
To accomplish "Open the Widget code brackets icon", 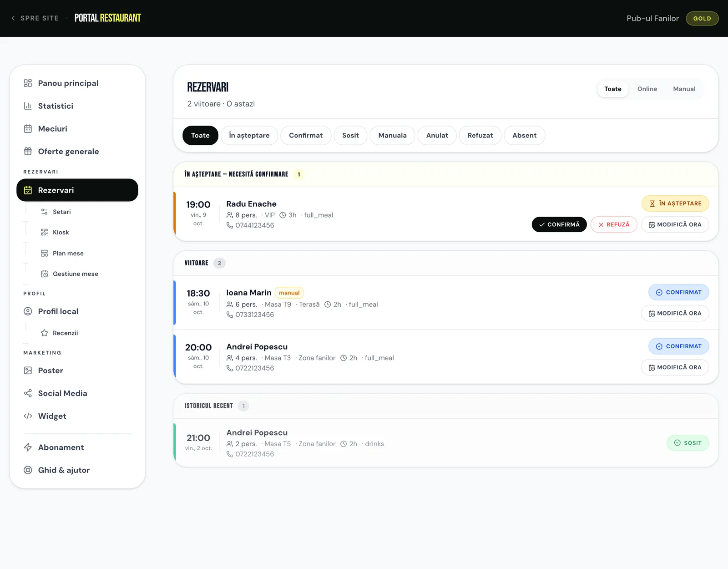I will [x=28, y=416].
